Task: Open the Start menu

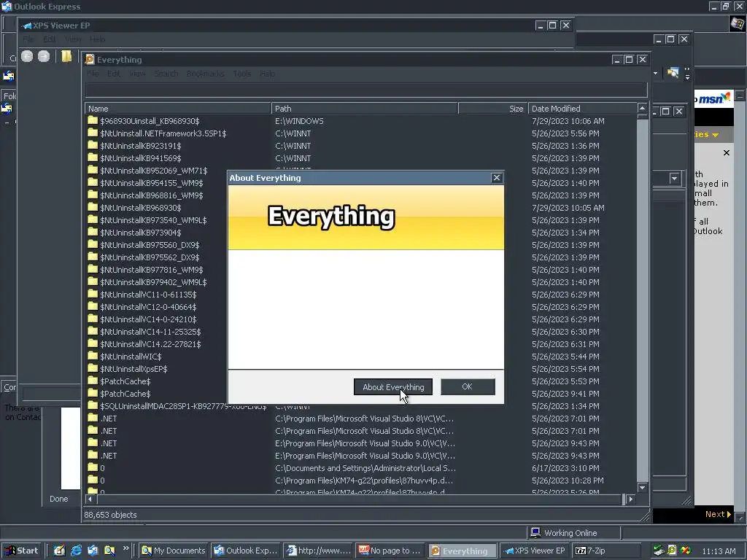Action: [21, 551]
